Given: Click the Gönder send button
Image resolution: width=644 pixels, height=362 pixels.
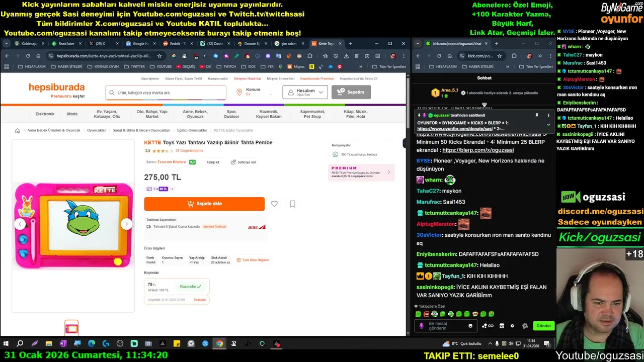Looking at the screenshot, I should coord(543,326).
